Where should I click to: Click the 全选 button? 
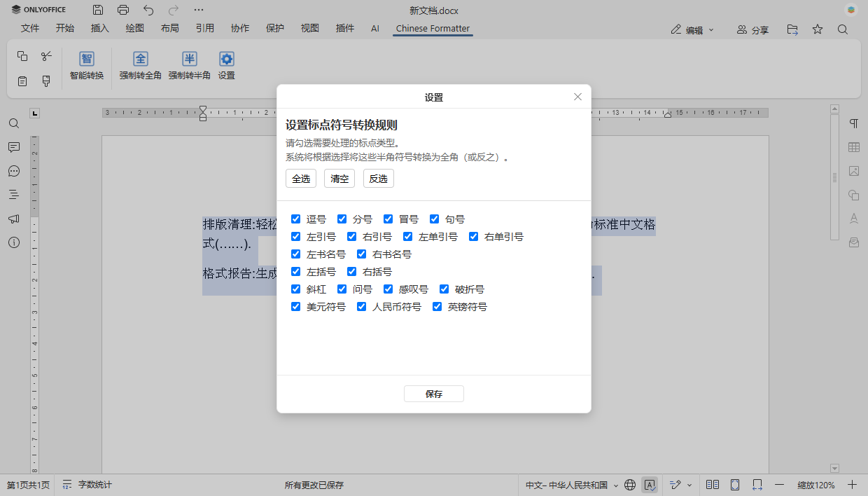tap(301, 179)
